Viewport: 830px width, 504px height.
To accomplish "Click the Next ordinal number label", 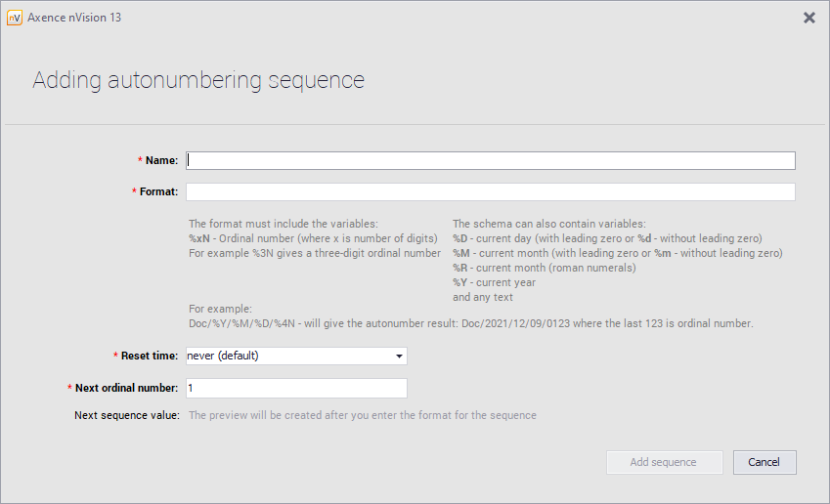I will click(126, 389).
